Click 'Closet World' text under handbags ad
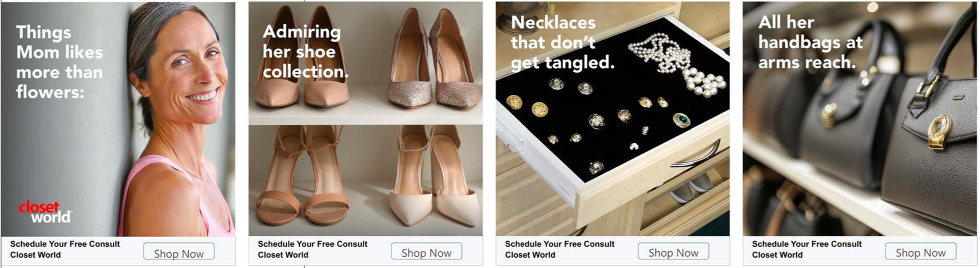The height and width of the screenshot is (268, 980). (777, 255)
